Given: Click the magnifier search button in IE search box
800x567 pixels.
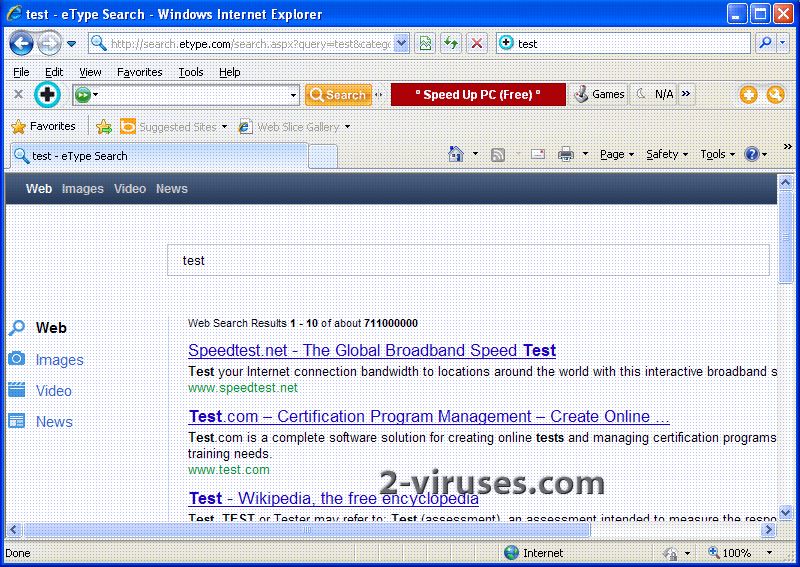Looking at the screenshot, I should (x=765, y=43).
